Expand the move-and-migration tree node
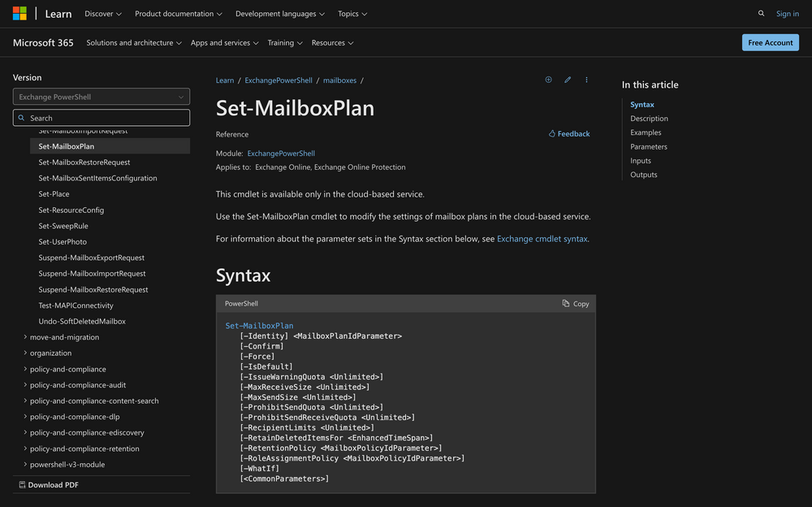 click(64, 337)
